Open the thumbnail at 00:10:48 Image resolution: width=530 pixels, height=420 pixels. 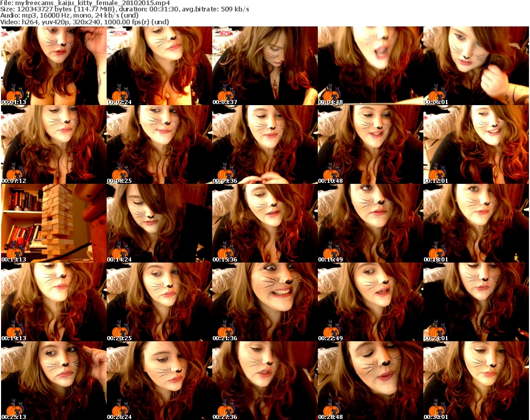point(371,144)
